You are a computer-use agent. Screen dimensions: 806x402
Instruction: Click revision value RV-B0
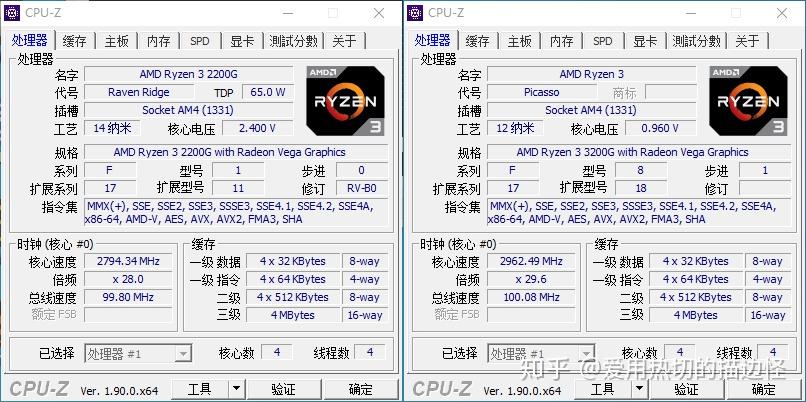[361, 188]
